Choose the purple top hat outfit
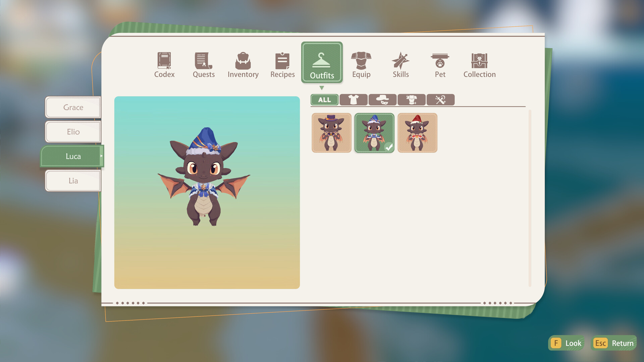644x362 pixels. (x=331, y=133)
